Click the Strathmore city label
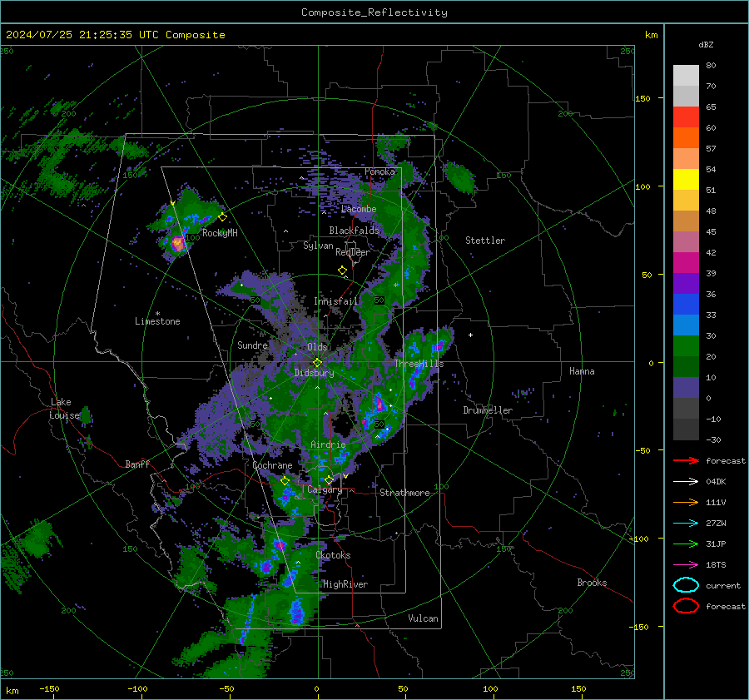Viewport: 749px width, 700px height. click(x=404, y=493)
